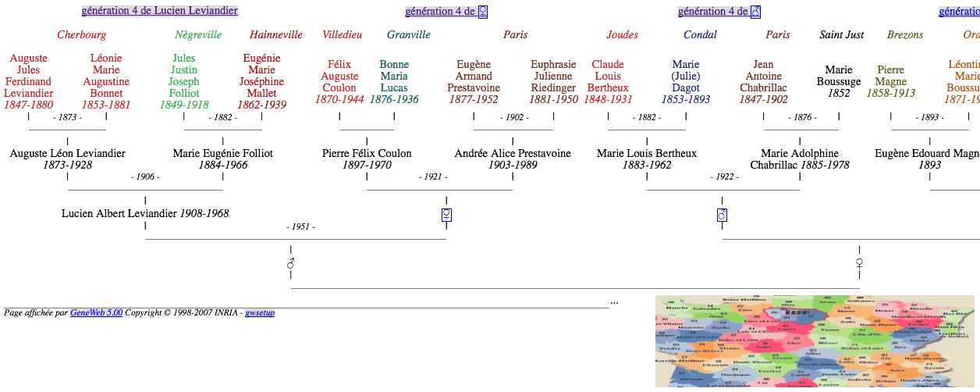Open the gwsetup link in the footer
Screen dimensions: 980x392
[x=260, y=312]
